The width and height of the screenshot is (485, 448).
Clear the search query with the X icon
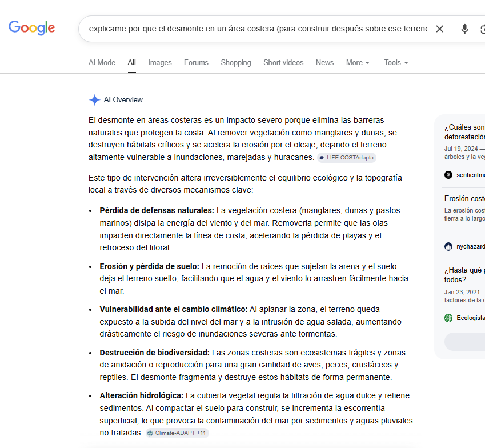point(439,29)
